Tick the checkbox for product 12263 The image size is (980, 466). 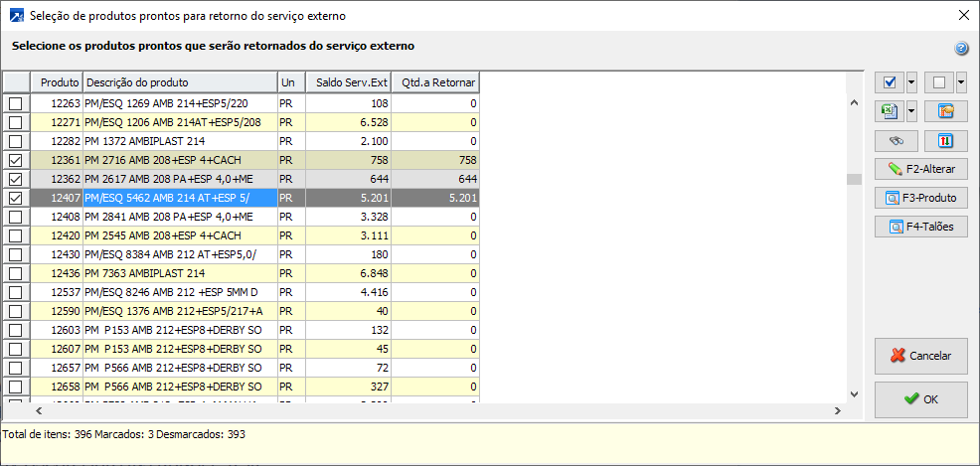(x=16, y=103)
